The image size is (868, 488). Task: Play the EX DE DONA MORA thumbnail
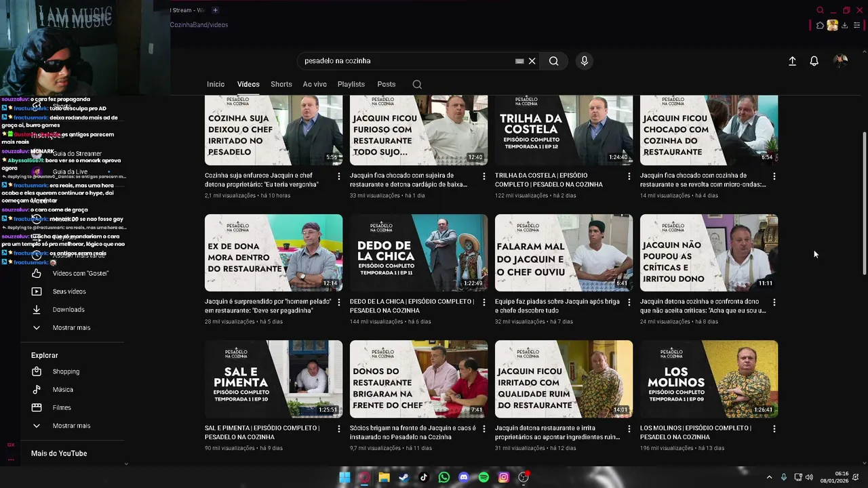(273, 253)
